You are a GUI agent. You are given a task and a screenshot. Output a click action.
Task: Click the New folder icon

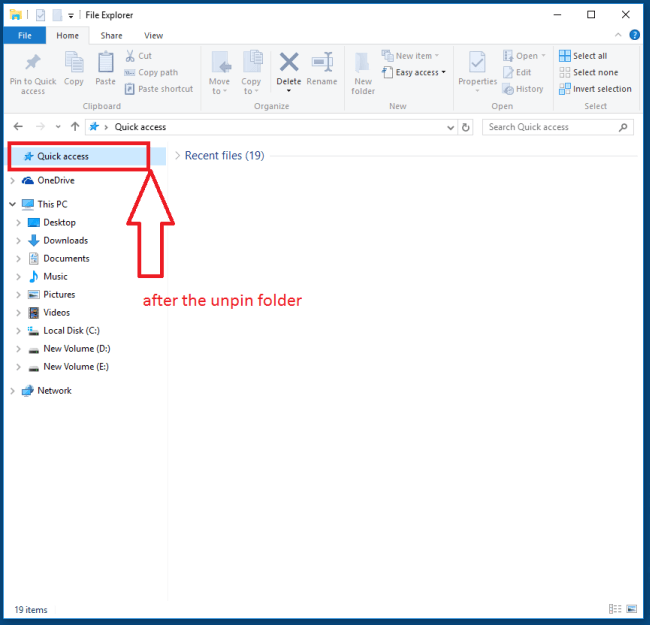tap(362, 63)
